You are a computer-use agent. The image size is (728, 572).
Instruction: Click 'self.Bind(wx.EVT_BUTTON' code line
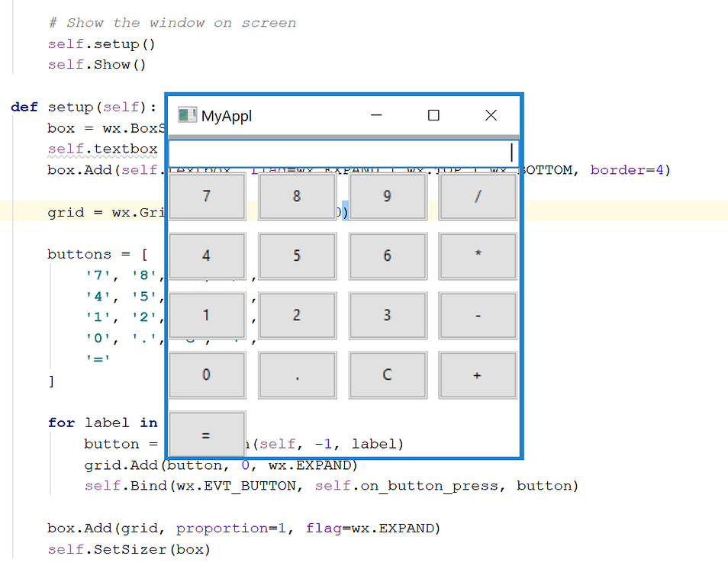331,486
